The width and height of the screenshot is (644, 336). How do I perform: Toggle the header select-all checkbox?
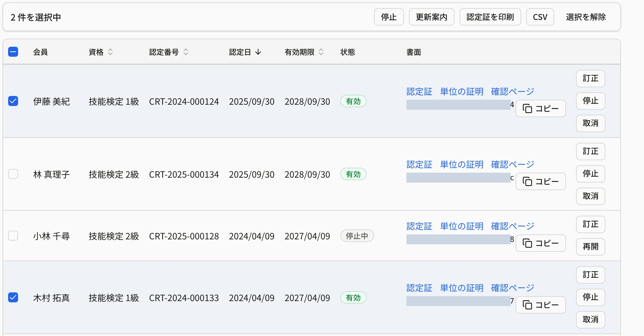pyautogui.click(x=13, y=52)
